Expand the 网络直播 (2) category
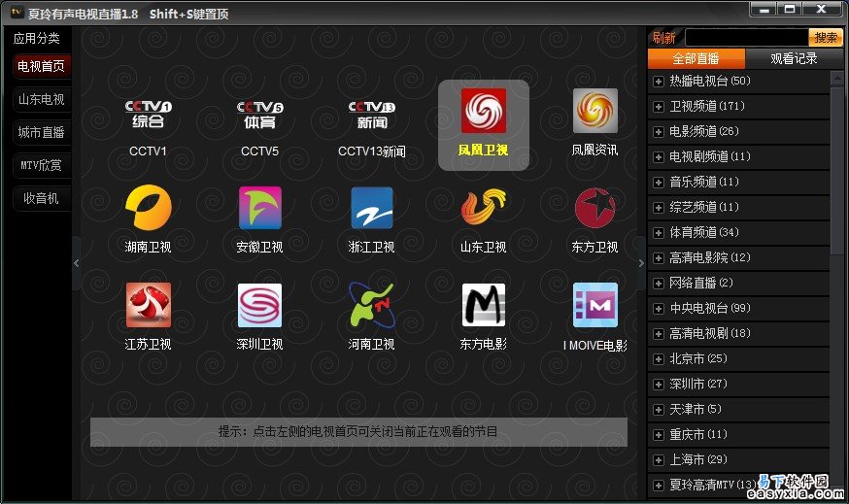 [x=658, y=284]
